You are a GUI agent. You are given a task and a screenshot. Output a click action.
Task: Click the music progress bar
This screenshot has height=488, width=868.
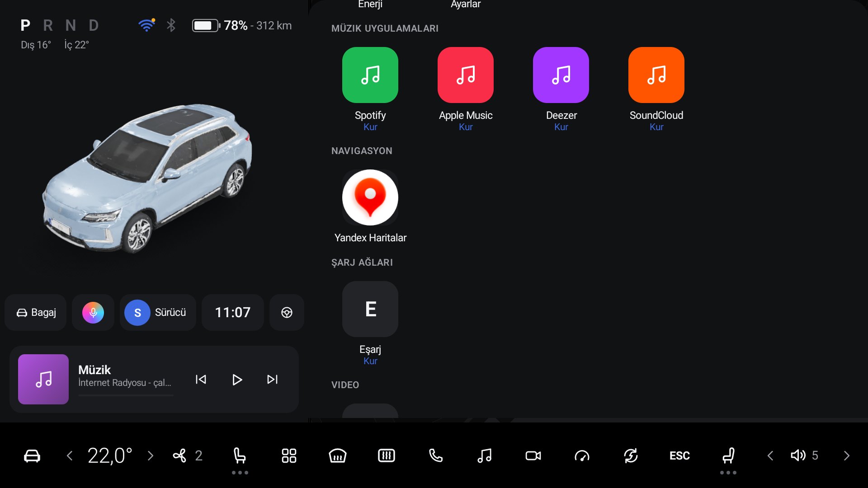(x=126, y=395)
